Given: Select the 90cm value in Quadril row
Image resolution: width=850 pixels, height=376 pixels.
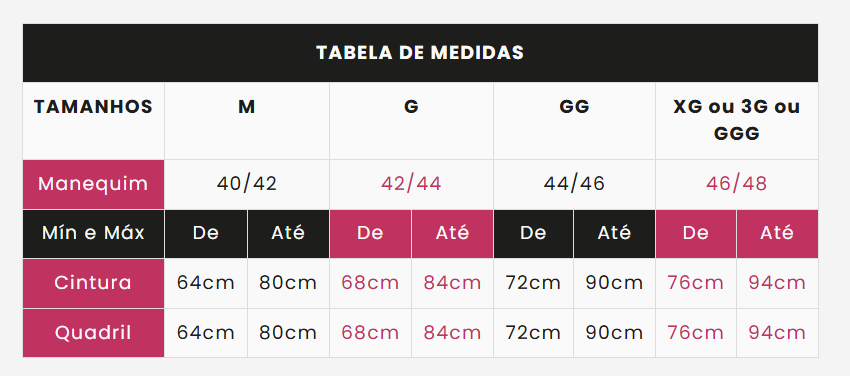Looking at the screenshot, I should tap(614, 333).
